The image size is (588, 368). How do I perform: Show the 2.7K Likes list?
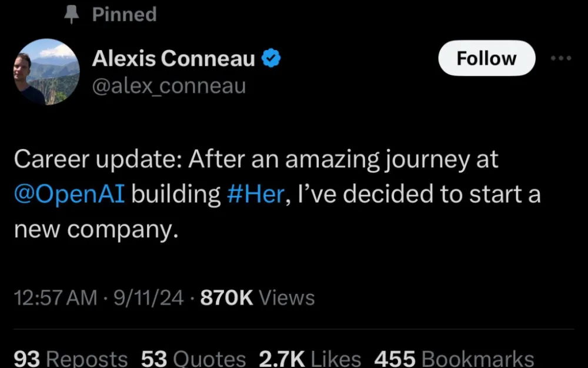310,359
